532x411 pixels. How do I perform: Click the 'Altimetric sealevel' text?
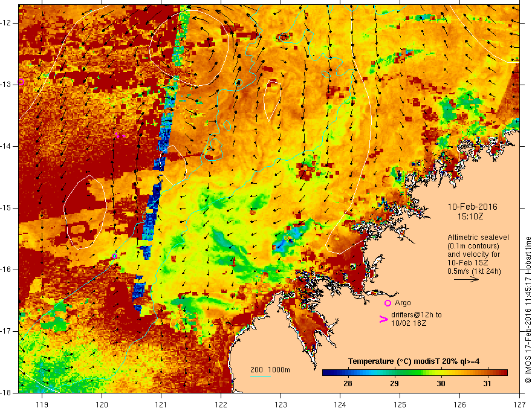click(478, 238)
